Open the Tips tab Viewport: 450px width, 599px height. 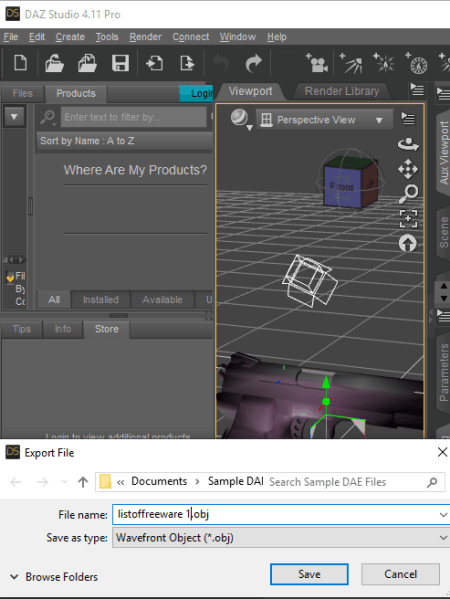point(21,329)
